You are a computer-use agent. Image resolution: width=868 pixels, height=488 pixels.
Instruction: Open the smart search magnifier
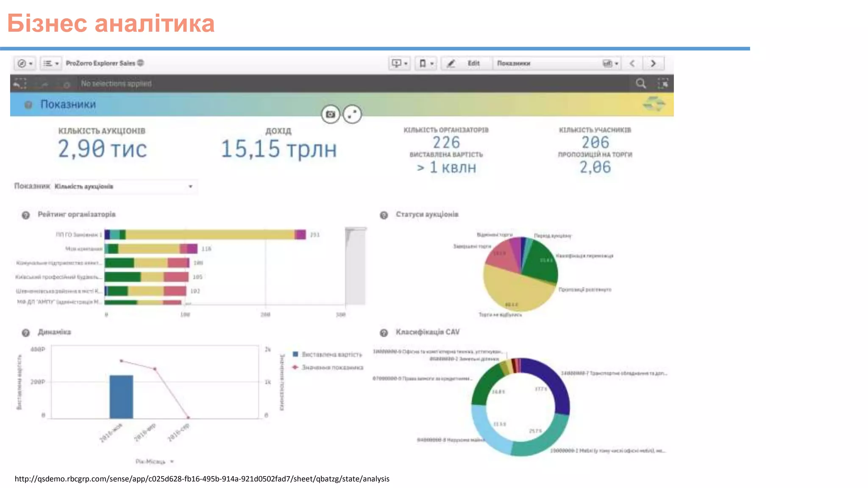(x=641, y=83)
